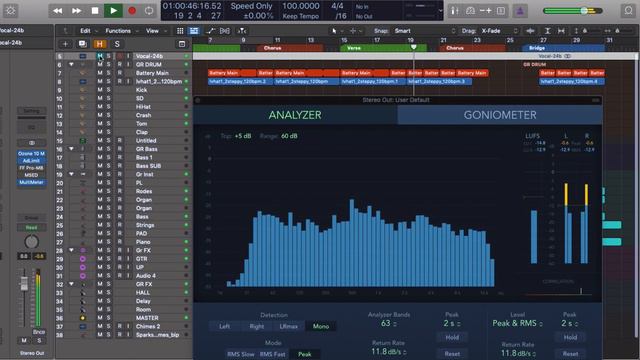Select LRmax detection

[x=289, y=326]
